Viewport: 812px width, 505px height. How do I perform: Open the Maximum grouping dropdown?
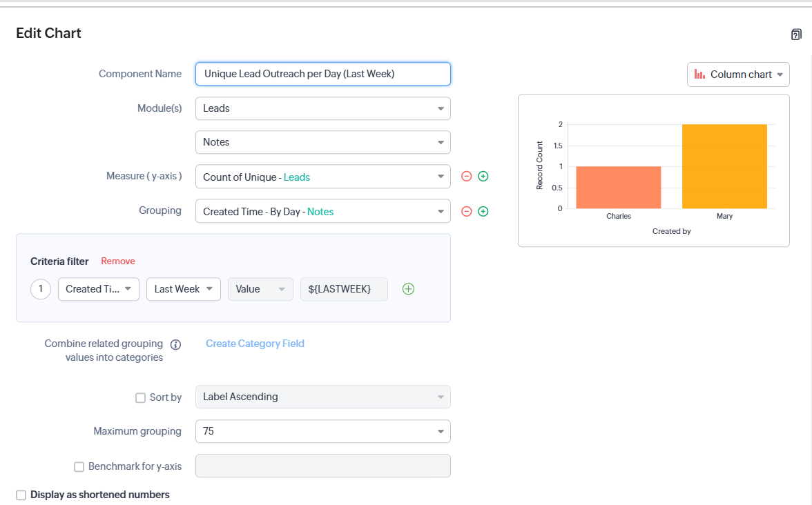[322, 431]
